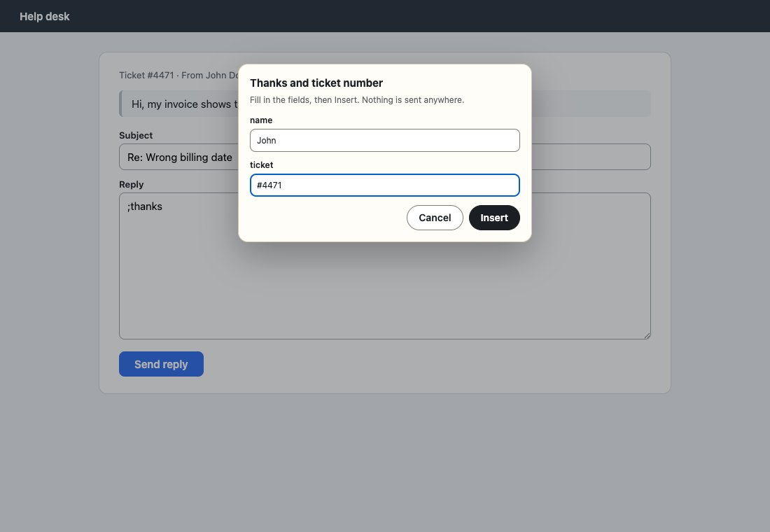Screen dimensions: 770x532
Task: Click the Subject label
Action: click(x=136, y=136)
